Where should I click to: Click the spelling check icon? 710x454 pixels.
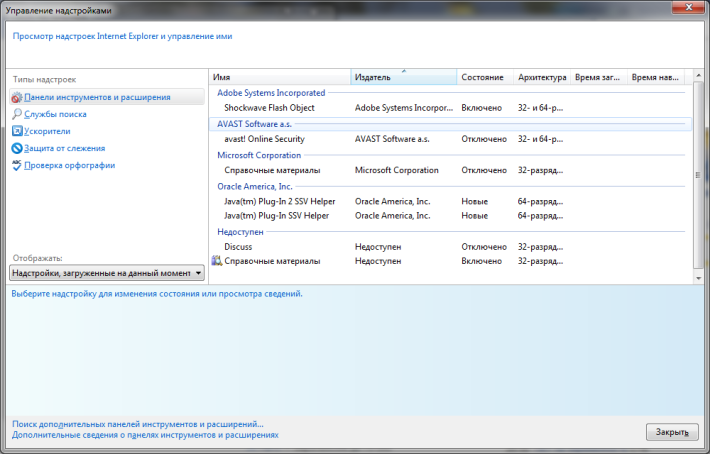[16, 165]
